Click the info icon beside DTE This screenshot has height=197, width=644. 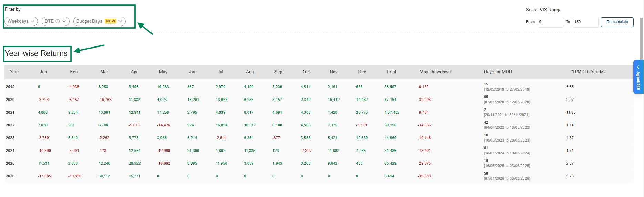pos(58,21)
